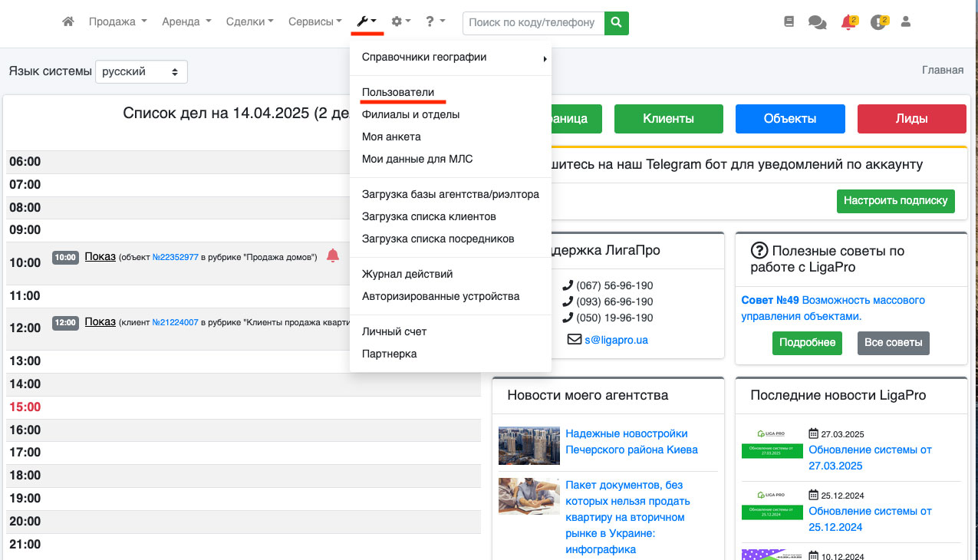Choose Журнал действий menu item
This screenshot has width=978, height=560.
(407, 274)
